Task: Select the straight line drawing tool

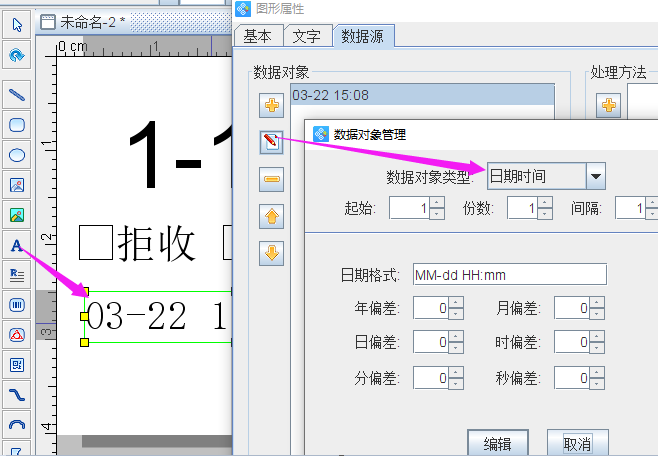Action: [17, 95]
